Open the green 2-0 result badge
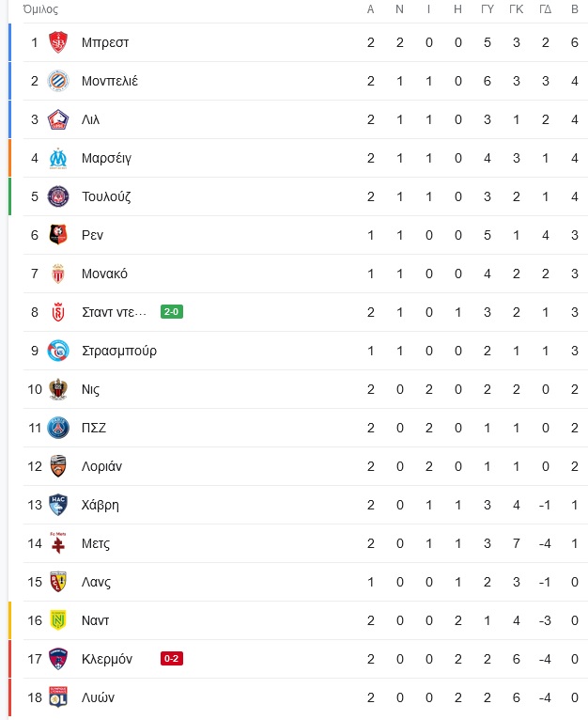The image size is (588, 720). 172,312
